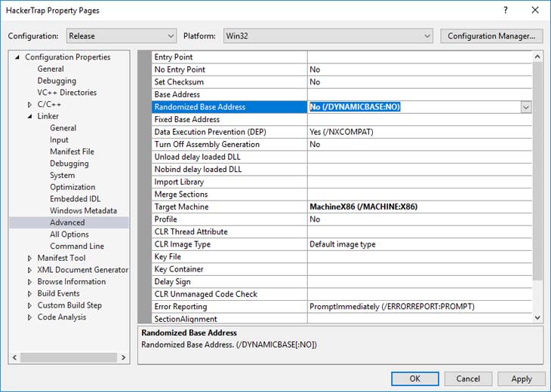Click the Apply button
Screen dimensions: 551x392
pyautogui.click(x=522, y=378)
